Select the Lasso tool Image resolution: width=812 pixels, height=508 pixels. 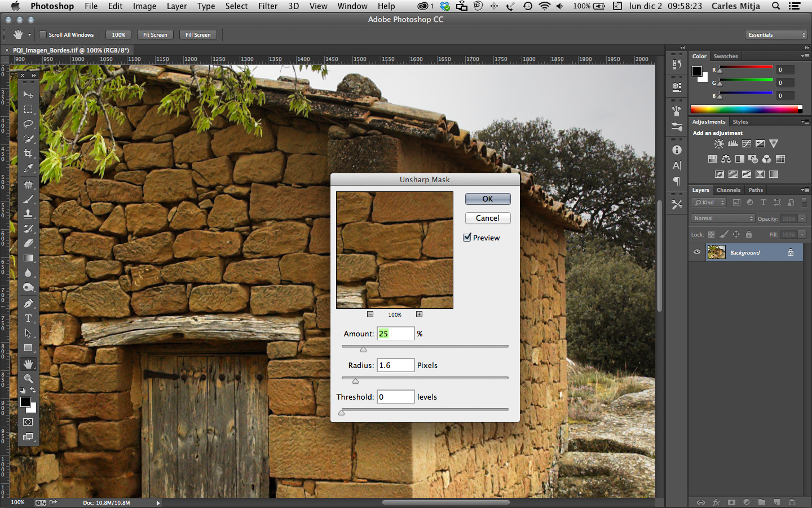coord(28,124)
